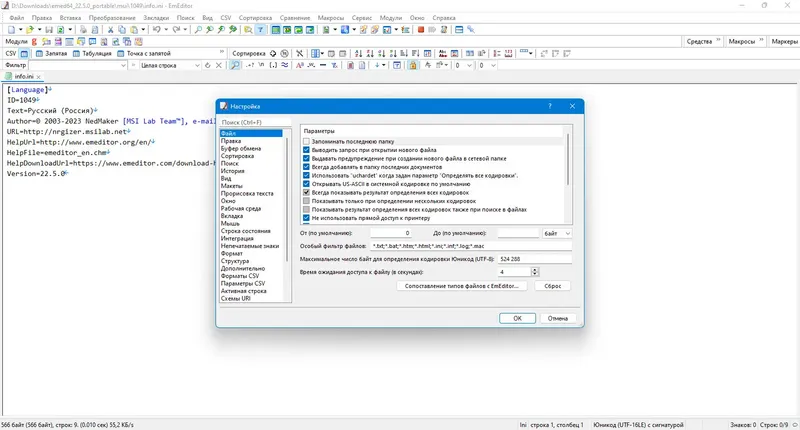This screenshot has width=800, height=430.
Task: Click the Open file folder icon
Action: tap(30, 30)
